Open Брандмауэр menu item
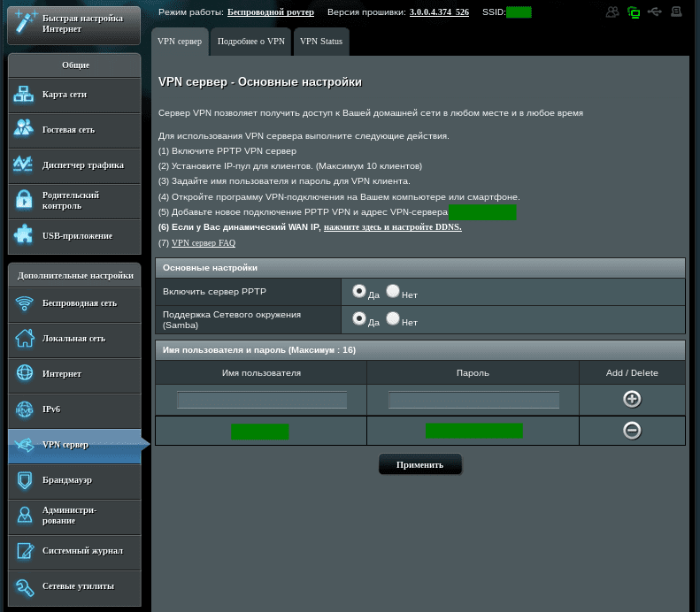The image size is (700, 612). 74,480
